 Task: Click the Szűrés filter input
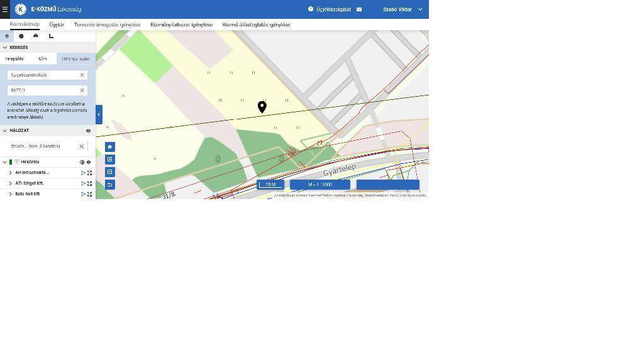pyautogui.click(x=43, y=146)
